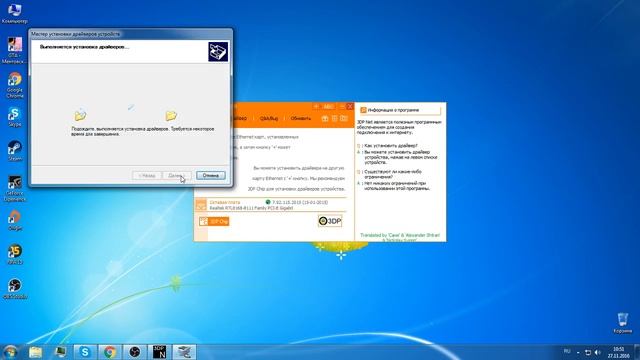This screenshot has width=640, height=360.
Task: Click the 3DP logo button
Action: click(330, 221)
